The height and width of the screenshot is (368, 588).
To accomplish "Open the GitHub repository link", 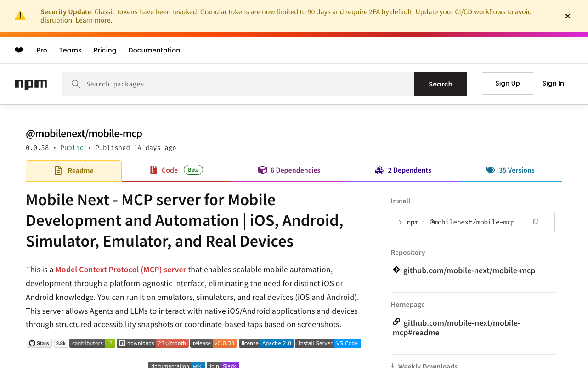I will tap(469, 270).
